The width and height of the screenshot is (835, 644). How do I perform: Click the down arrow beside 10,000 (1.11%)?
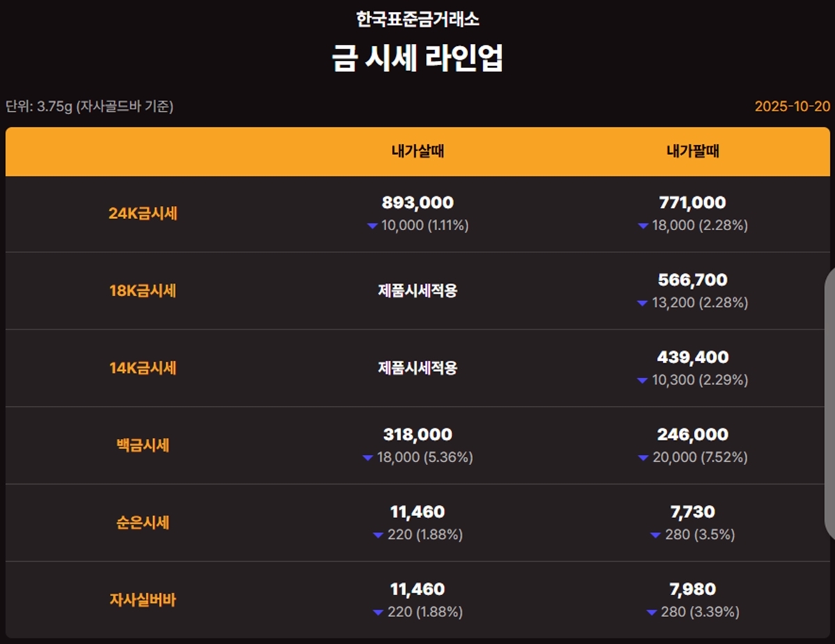pyautogui.click(x=372, y=226)
